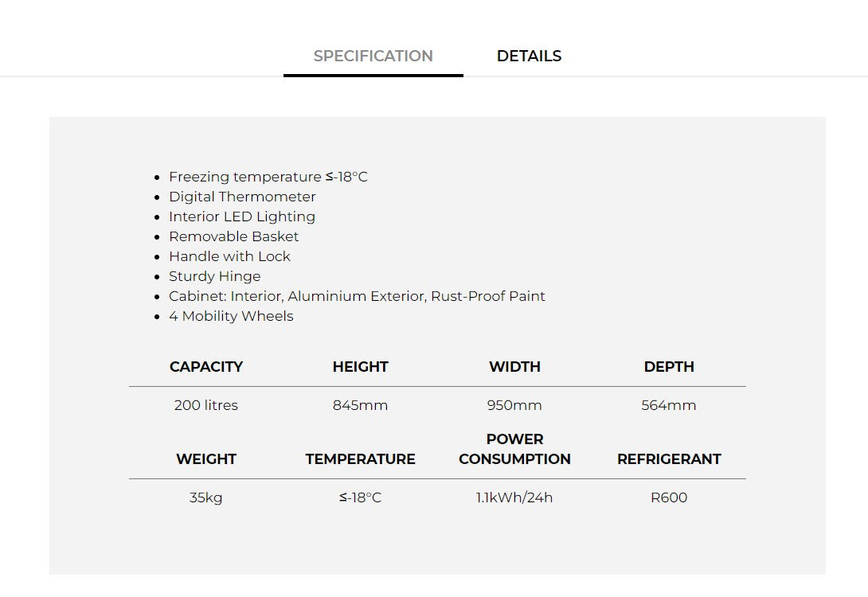Select the SPECIFICATION tab
The width and height of the screenshot is (868, 597).
coord(373,56)
